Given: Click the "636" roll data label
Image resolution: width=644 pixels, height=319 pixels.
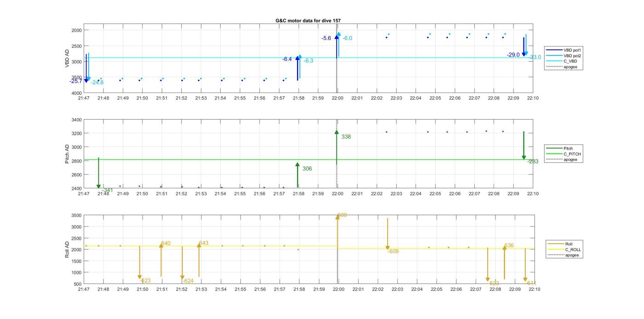Looking at the screenshot, I should click(x=509, y=245).
